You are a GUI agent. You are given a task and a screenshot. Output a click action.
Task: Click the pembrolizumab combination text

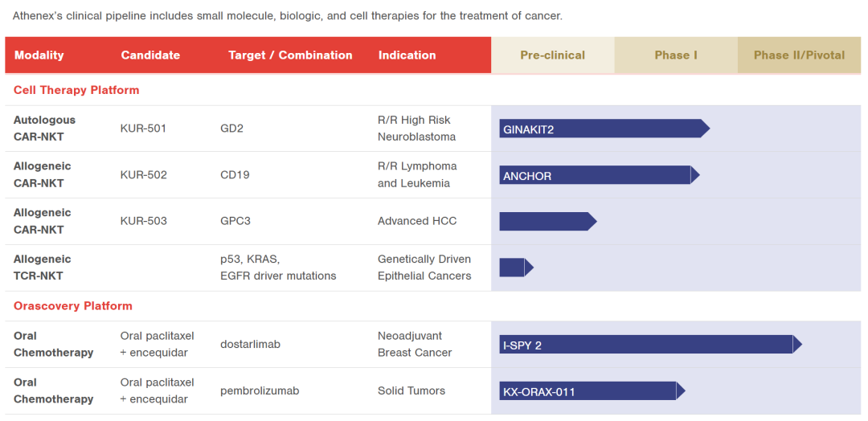pos(260,390)
